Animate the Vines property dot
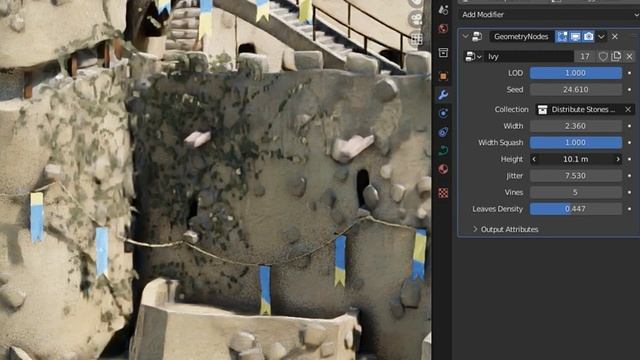 pos(629,192)
